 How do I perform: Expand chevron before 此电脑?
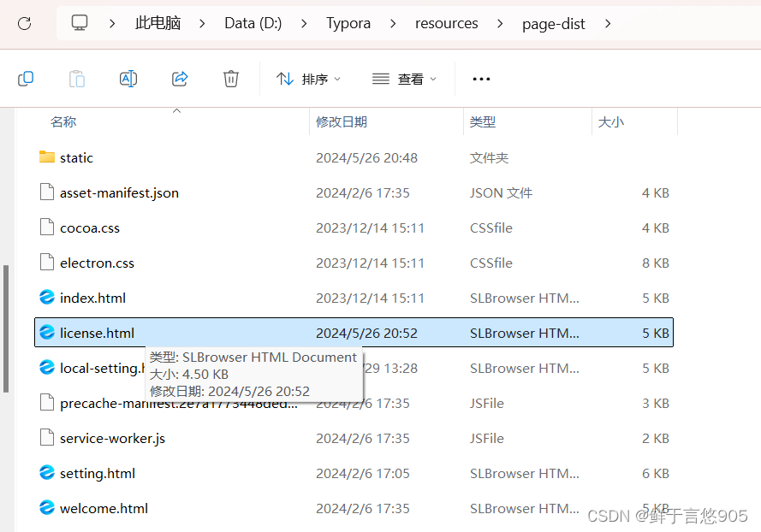tap(113, 23)
